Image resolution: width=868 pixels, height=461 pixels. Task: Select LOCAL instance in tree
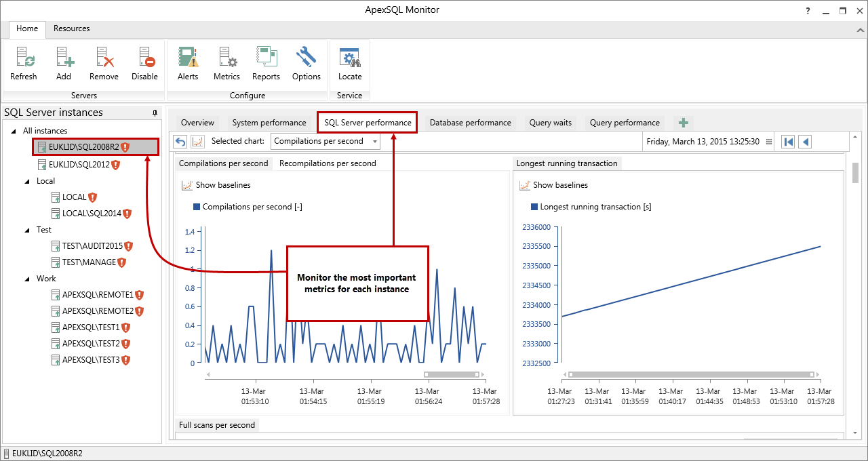point(75,197)
